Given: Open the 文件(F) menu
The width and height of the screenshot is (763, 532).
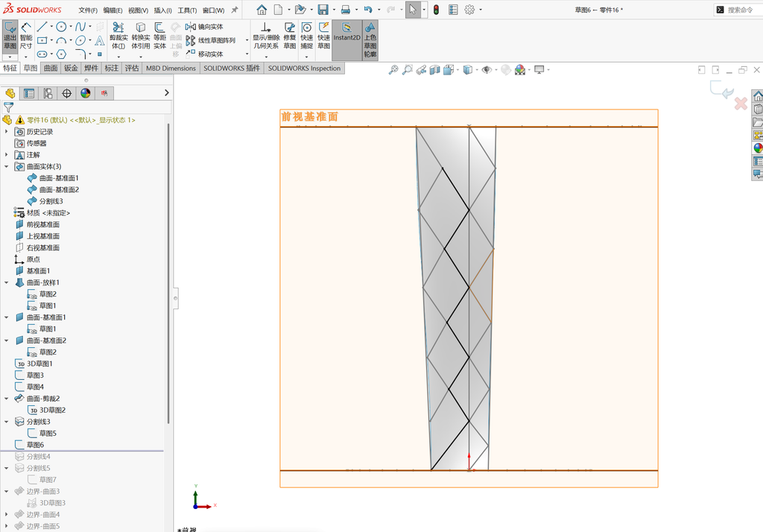Looking at the screenshot, I should pos(88,10).
